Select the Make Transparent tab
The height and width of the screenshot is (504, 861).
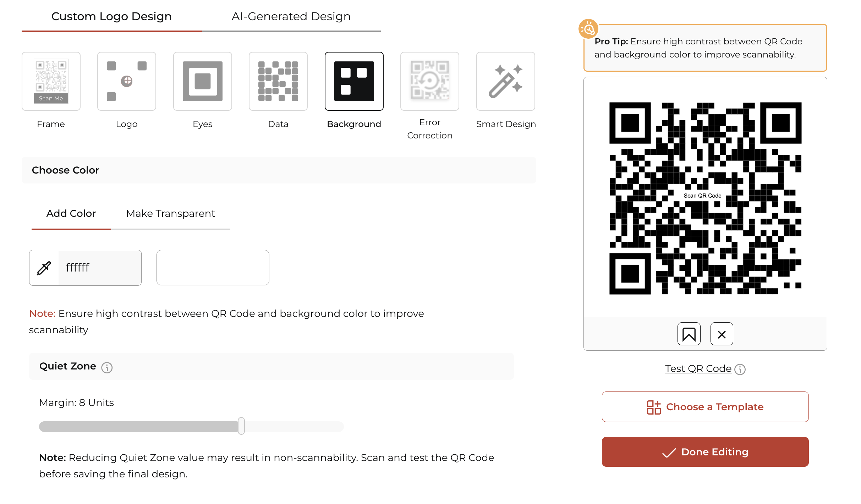coord(171,214)
